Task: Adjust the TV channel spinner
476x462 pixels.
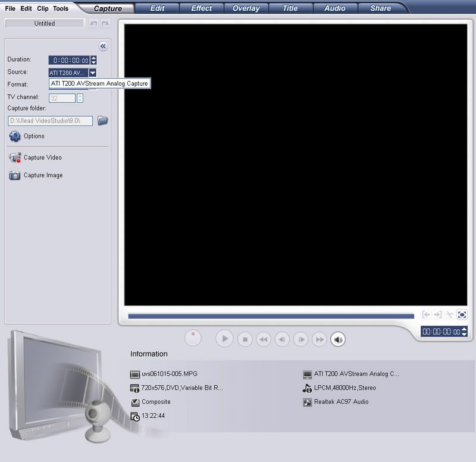Action: click(80, 98)
